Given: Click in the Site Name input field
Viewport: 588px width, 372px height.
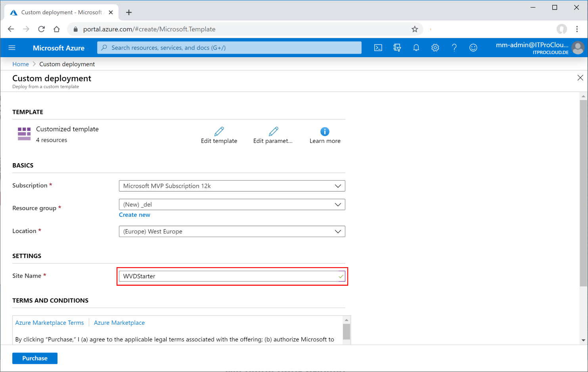Looking at the screenshot, I should pyautogui.click(x=232, y=276).
